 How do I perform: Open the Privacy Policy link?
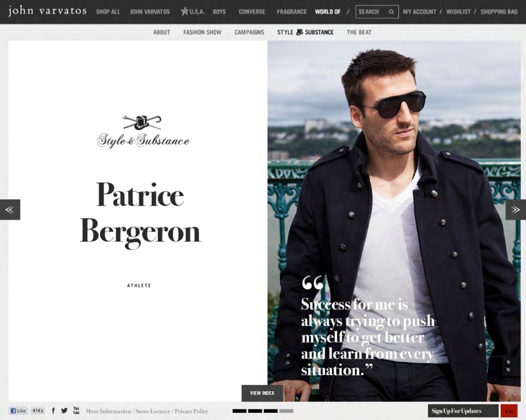(x=191, y=411)
